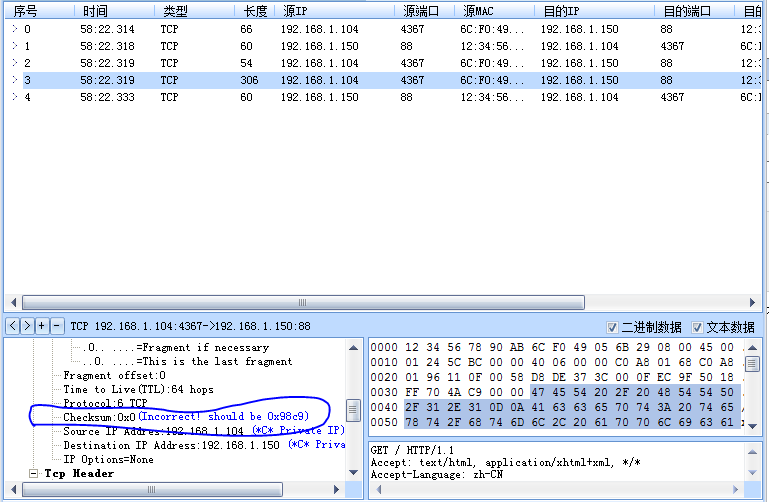Select the Destination IP Address tree row
The width and height of the screenshot is (769, 502).
pyautogui.click(x=204, y=445)
